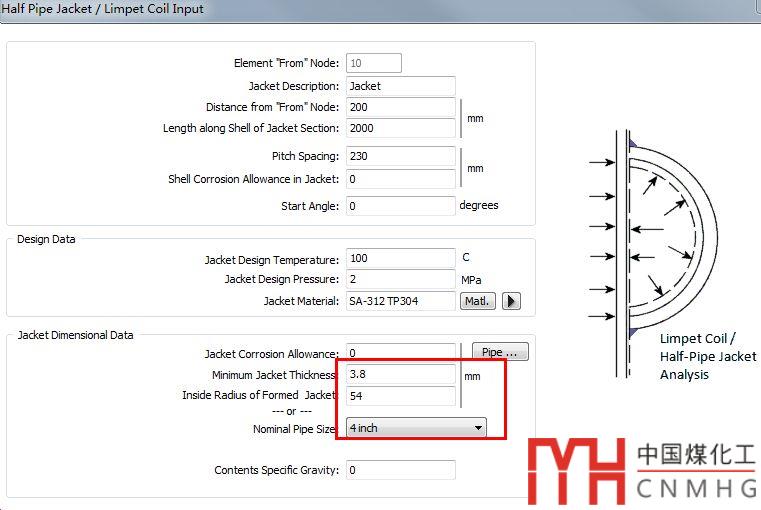The height and width of the screenshot is (510, 761).
Task: Click the CNMHG logo image
Action: click(x=641, y=470)
